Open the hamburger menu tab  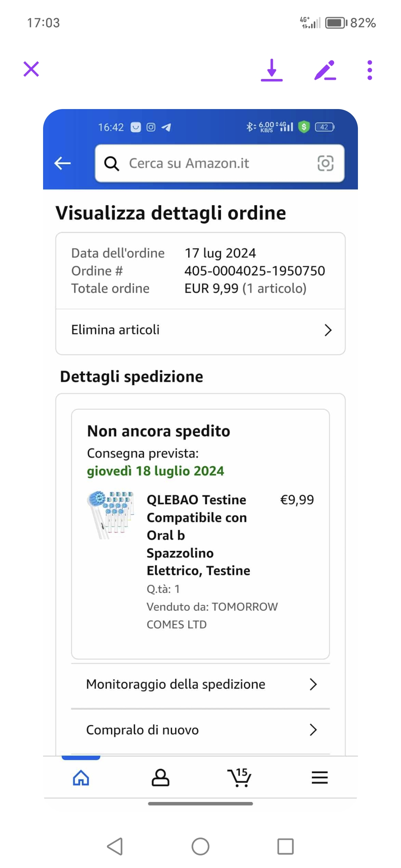point(319,777)
